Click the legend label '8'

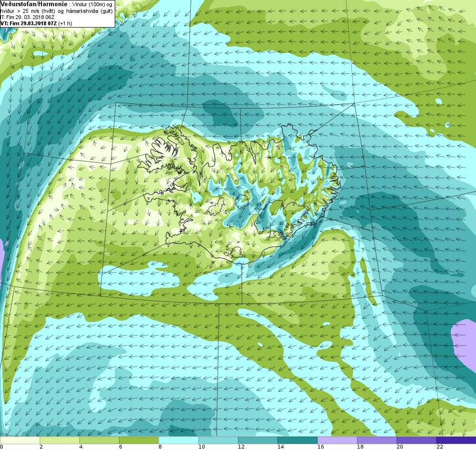[160, 447]
